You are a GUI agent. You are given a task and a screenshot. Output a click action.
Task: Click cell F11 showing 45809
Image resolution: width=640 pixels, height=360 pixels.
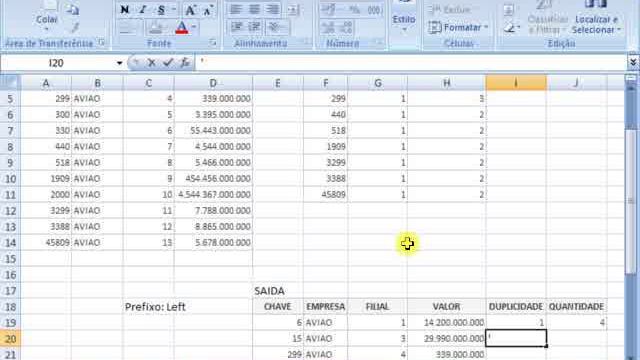pyautogui.click(x=325, y=194)
